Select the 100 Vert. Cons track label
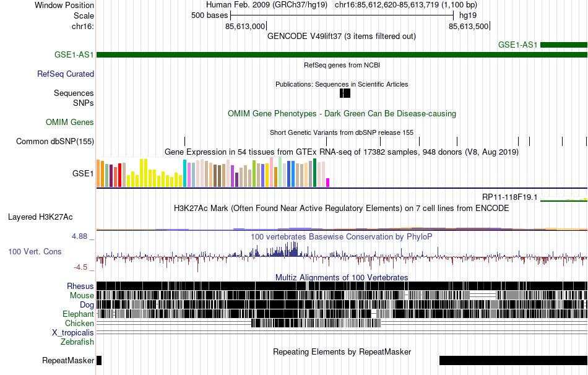The height and width of the screenshot is (375, 588). 35,252
